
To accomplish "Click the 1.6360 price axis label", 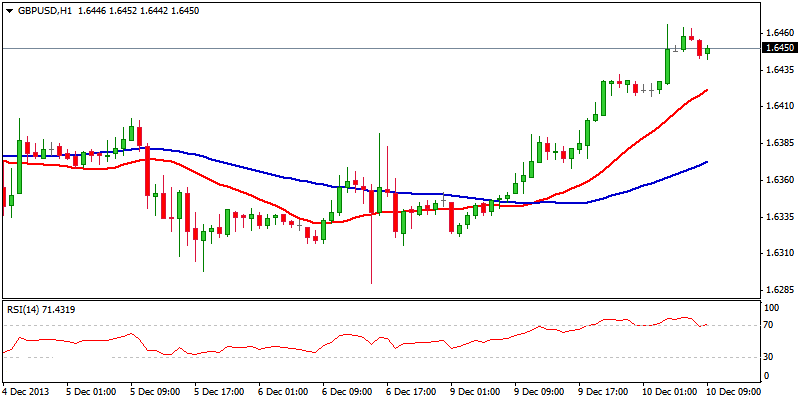I will (x=776, y=180).
